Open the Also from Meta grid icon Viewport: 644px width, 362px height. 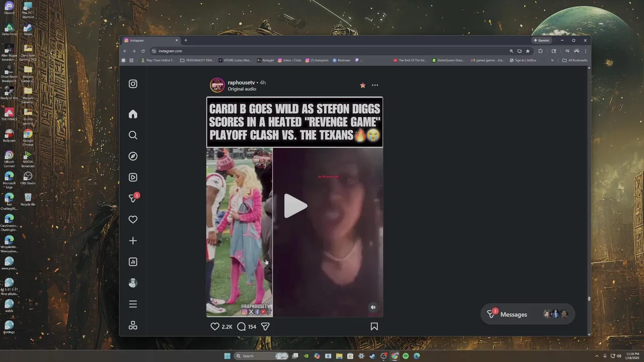pos(133,325)
